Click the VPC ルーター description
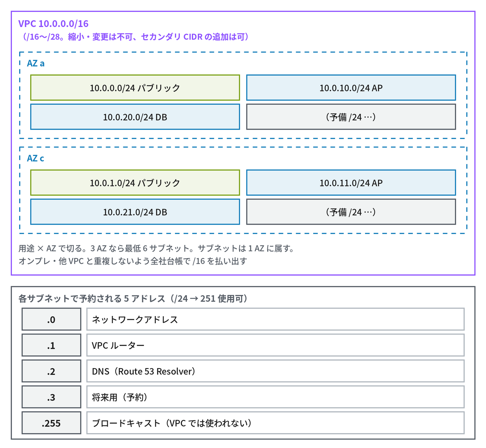 [x=276, y=345]
